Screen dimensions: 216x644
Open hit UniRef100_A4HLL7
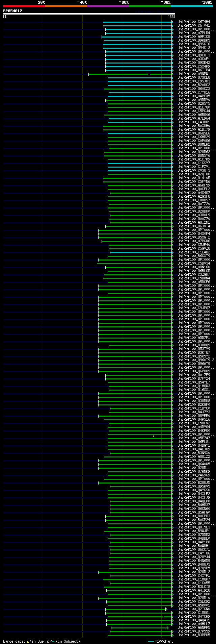(194, 624)
